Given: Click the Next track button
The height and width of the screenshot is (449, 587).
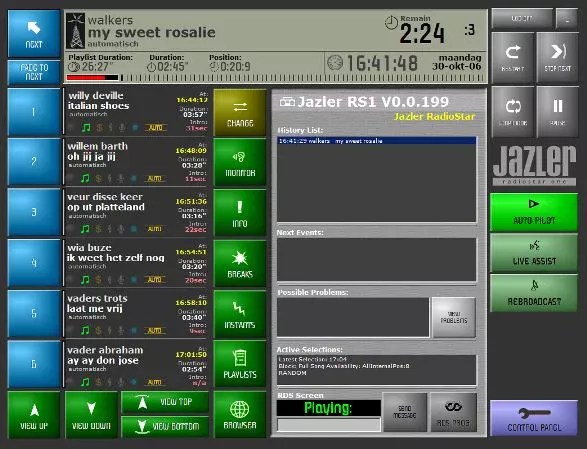Looking at the screenshot, I should (x=34, y=34).
